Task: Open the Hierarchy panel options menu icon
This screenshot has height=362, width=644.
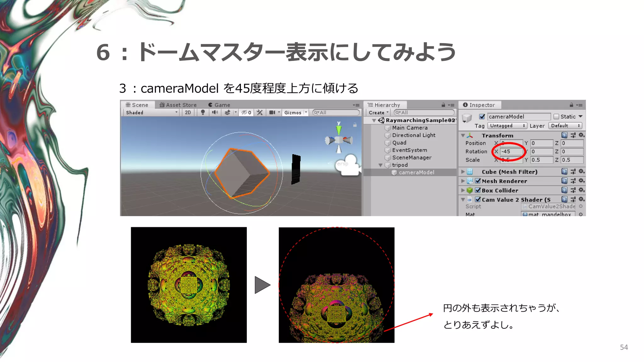Action: pyautogui.click(x=451, y=105)
